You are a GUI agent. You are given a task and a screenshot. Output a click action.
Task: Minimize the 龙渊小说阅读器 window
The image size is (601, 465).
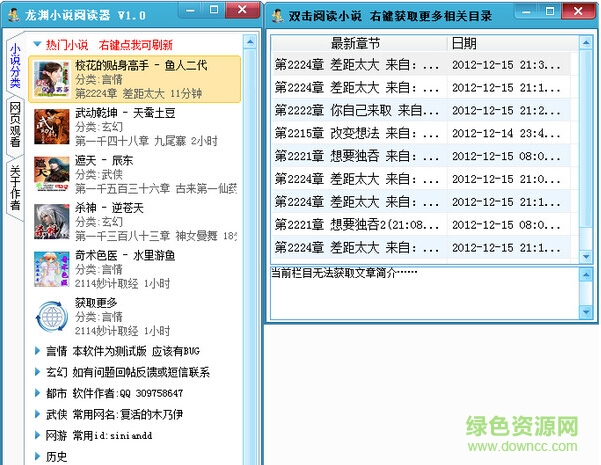[190, 10]
